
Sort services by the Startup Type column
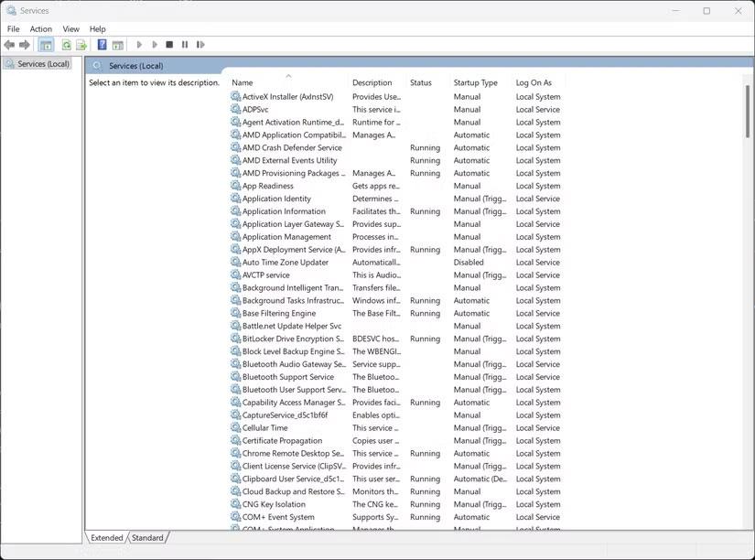pyautogui.click(x=476, y=81)
